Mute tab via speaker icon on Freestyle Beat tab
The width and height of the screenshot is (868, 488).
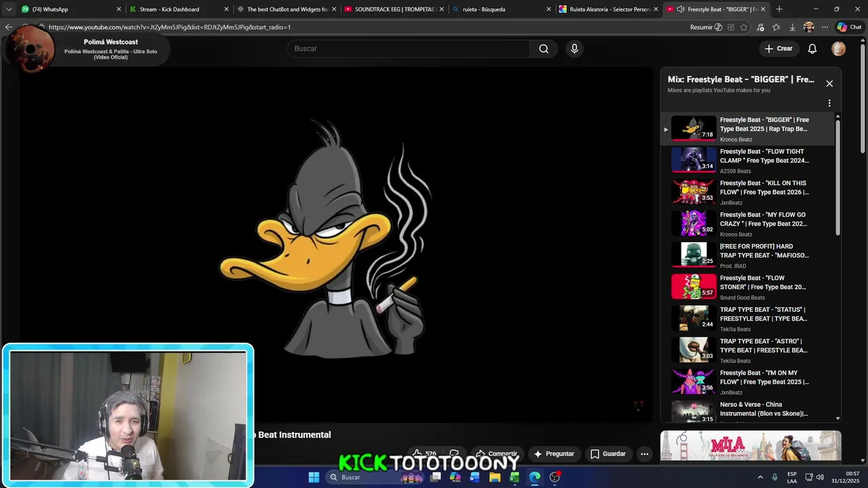point(681,9)
